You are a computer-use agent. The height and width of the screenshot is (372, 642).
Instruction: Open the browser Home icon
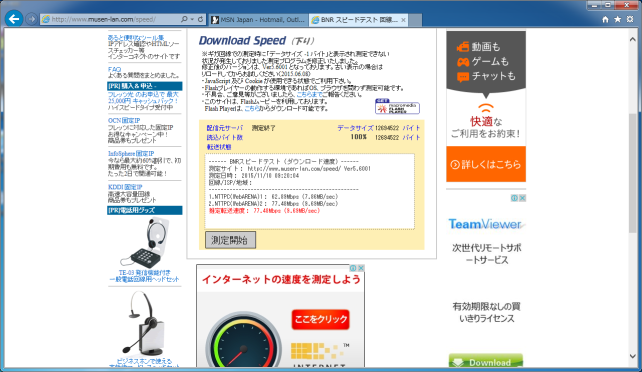pos(605,19)
